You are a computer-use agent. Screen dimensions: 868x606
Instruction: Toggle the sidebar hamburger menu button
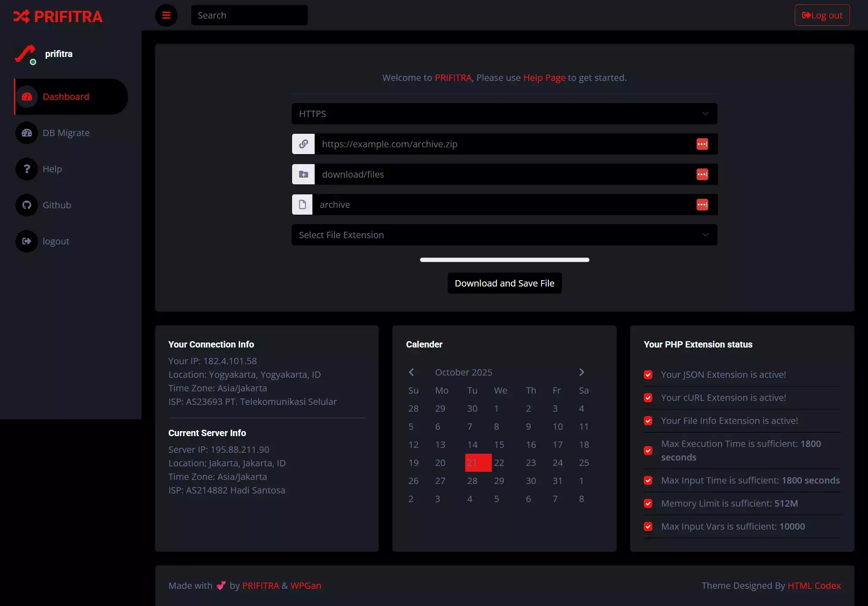click(166, 15)
